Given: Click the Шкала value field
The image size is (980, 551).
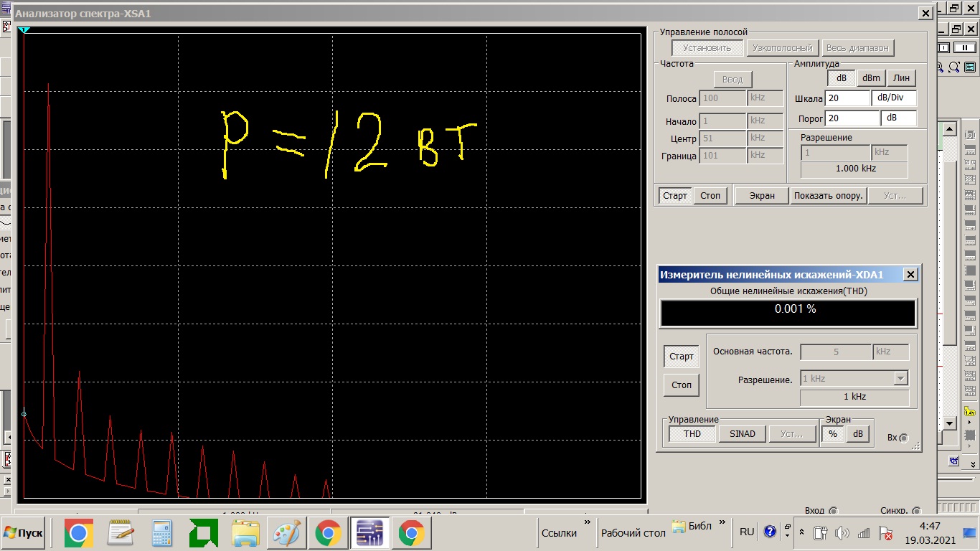Looking at the screenshot, I should (847, 98).
